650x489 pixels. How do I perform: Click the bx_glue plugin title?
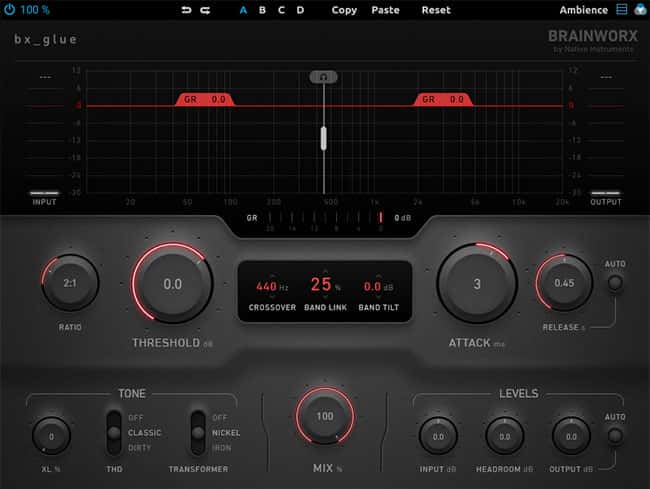point(46,39)
